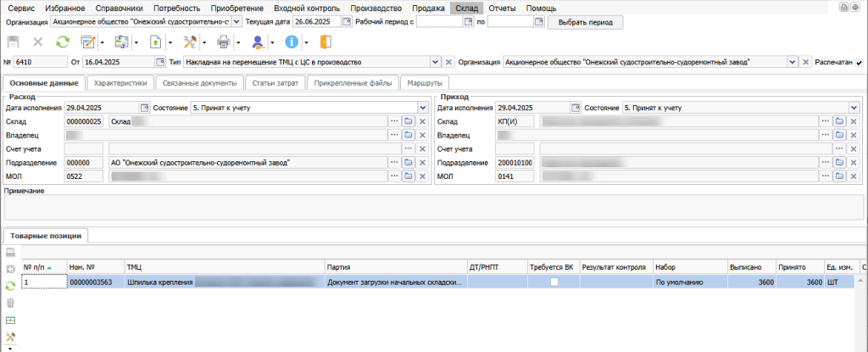The width and height of the screenshot is (868, 352).
Task: Click the Расход МОЛ code field 0522
Action: 84,176
